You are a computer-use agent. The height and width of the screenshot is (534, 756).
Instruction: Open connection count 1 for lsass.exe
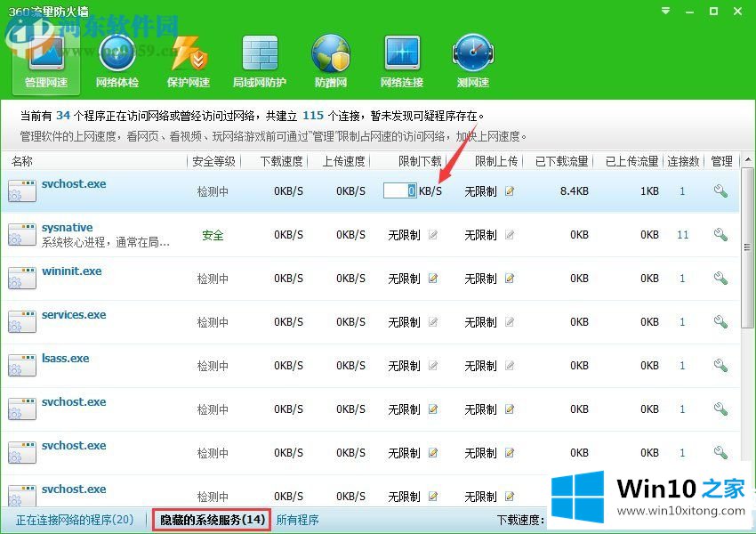point(682,366)
